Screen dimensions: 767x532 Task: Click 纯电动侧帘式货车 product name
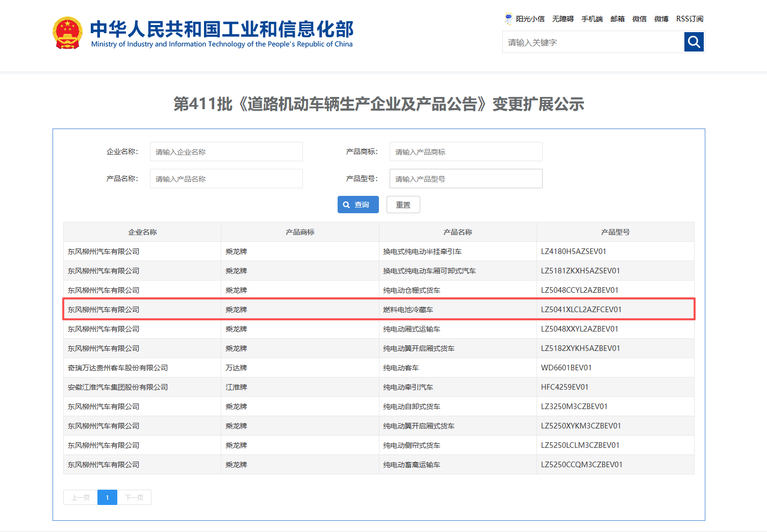pyautogui.click(x=412, y=445)
